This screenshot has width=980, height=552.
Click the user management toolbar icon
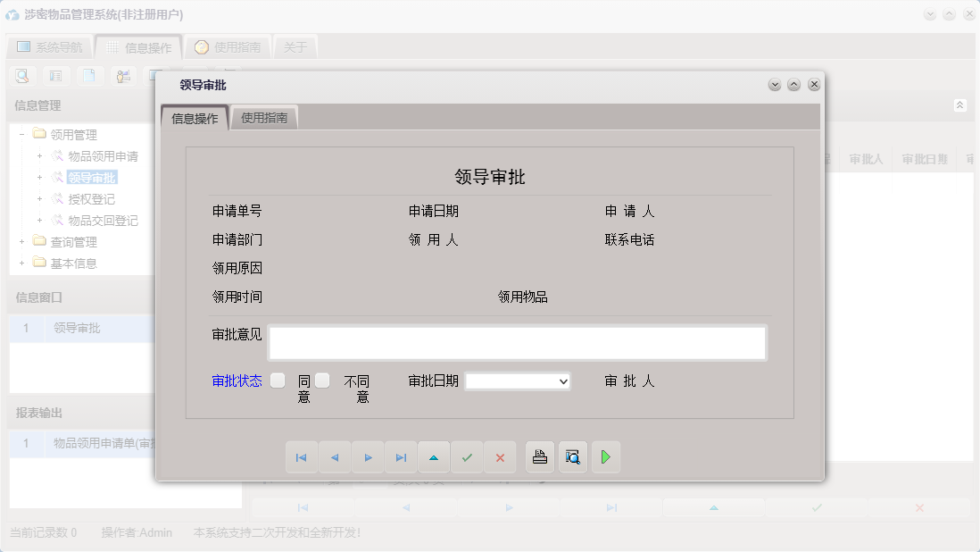tap(123, 76)
